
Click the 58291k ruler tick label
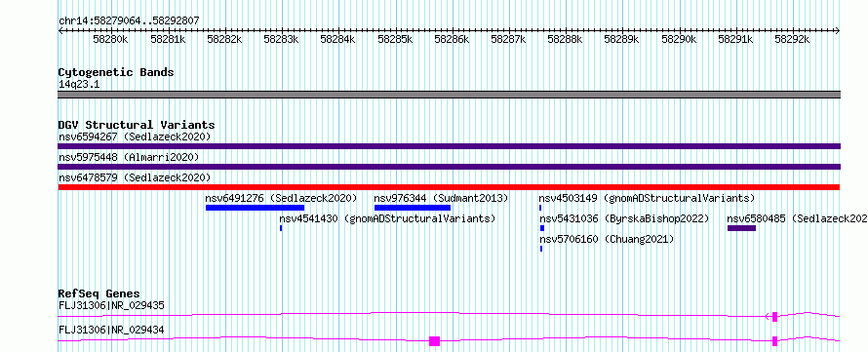[735, 40]
